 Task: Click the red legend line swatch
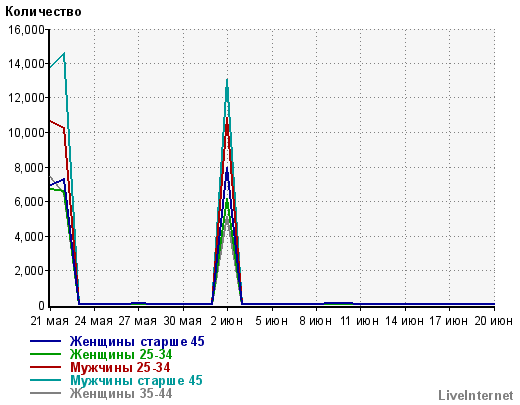coord(45,367)
